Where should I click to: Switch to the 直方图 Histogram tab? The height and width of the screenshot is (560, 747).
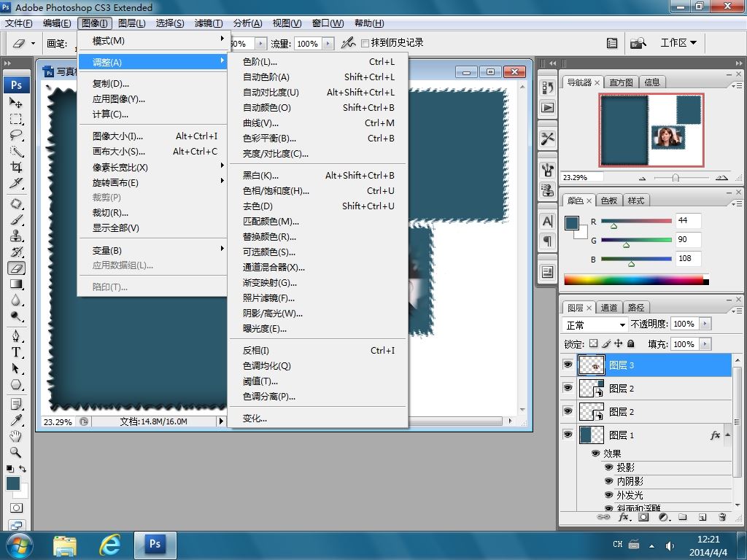pos(621,82)
